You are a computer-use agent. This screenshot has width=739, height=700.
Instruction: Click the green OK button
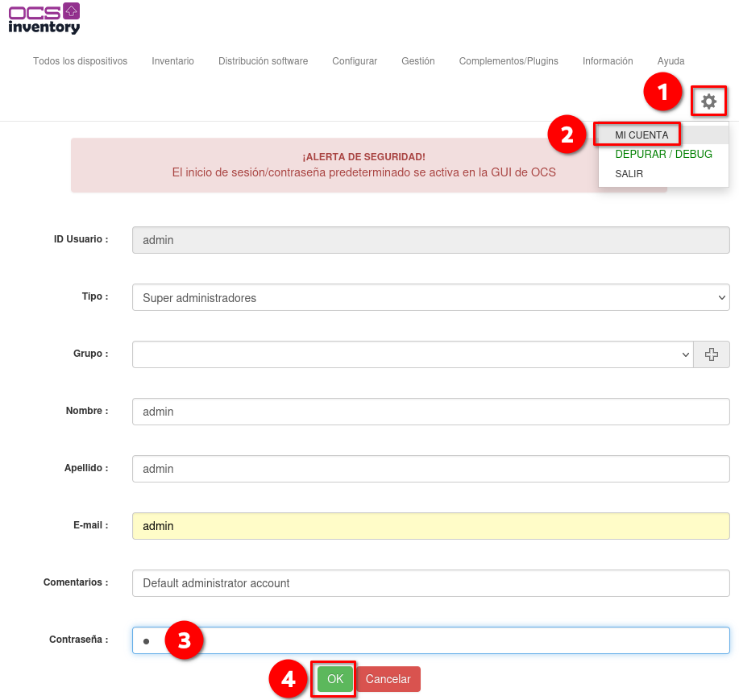tap(335, 679)
